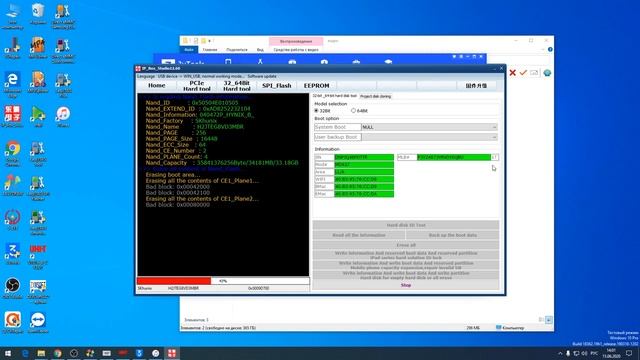Click the Stop button

[406, 285]
